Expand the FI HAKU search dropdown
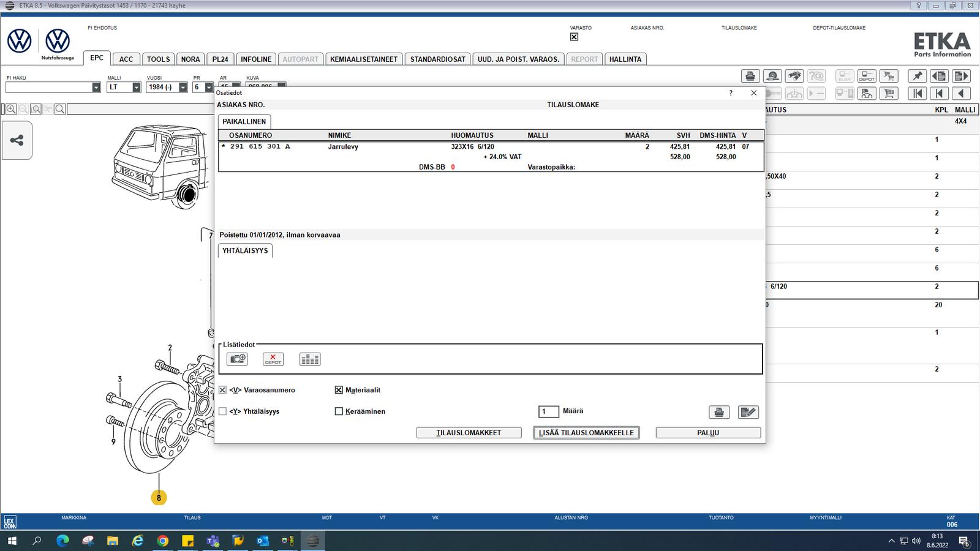 click(96, 88)
